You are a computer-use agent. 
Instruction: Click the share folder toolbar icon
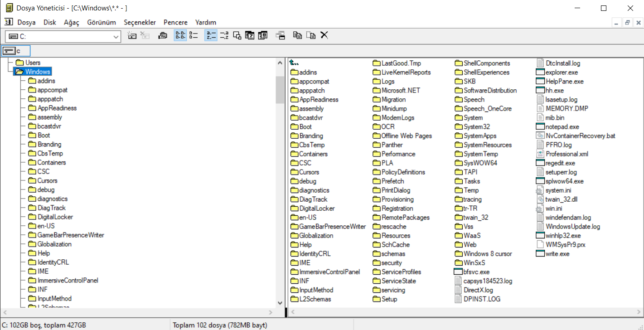[x=163, y=35]
